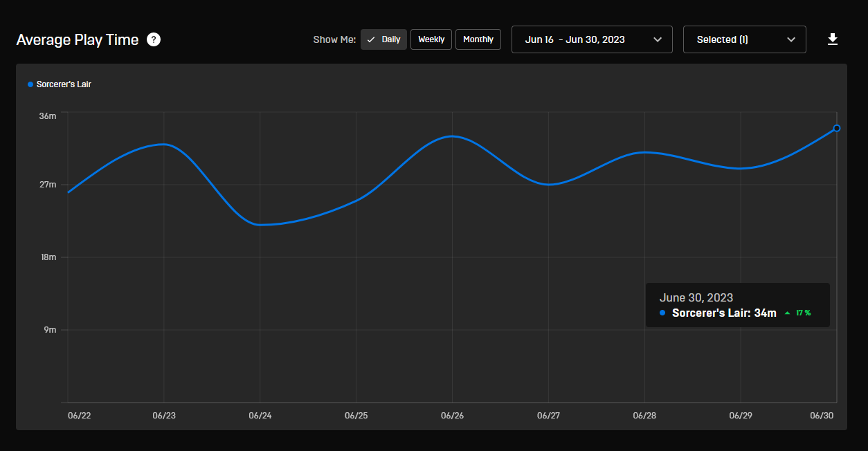This screenshot has width=868, height=451.
Task: Click the 06/30 x-axis date label
Action: [822, 416]
